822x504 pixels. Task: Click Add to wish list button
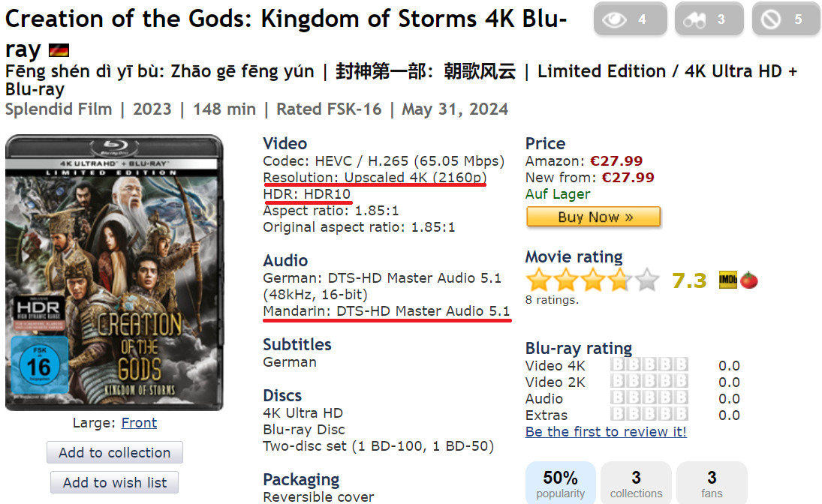coord(114,482)
